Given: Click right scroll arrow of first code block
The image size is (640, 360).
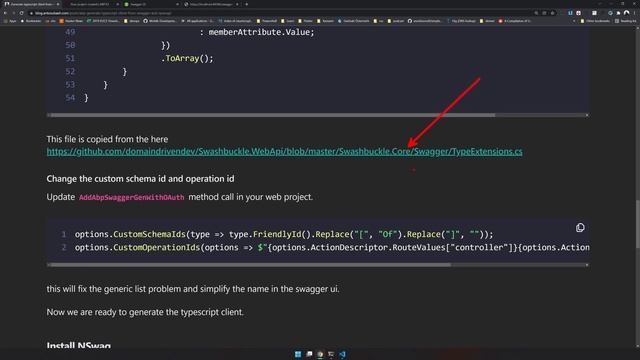Looking at the screenshot, I should [587, 115].
